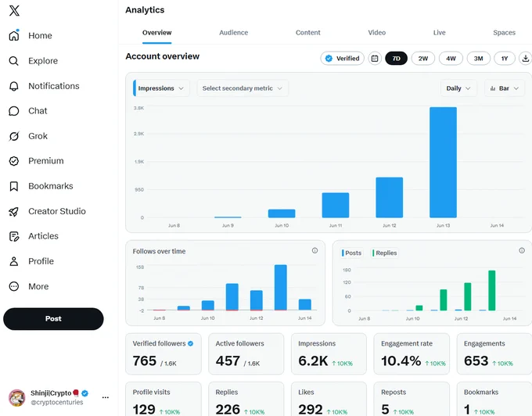Open the Replies 226 card
This screenshot has height=416, width=532.
246,399
